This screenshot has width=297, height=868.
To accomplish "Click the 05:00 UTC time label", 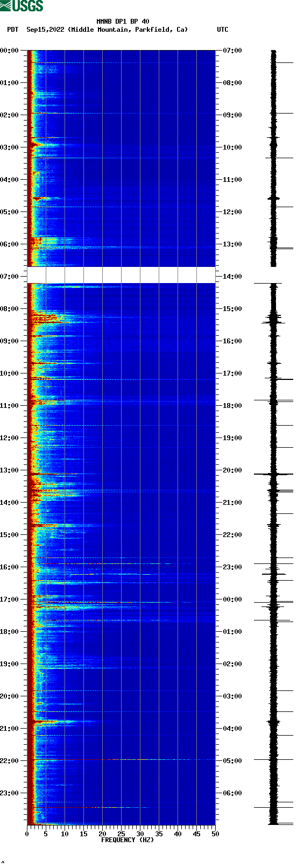I will (232, 761).
